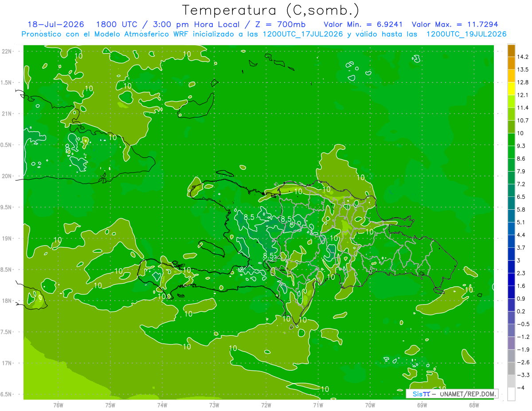Click the '21N' latitude label

(x=7, y=114)
